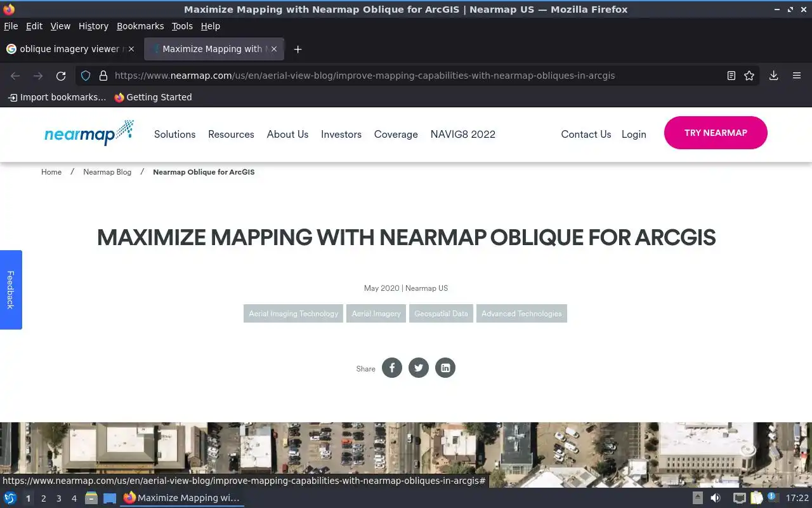812x508 pixels.
Task: Launch the file manager from the taskbar
Action: (x=91, y=498)
